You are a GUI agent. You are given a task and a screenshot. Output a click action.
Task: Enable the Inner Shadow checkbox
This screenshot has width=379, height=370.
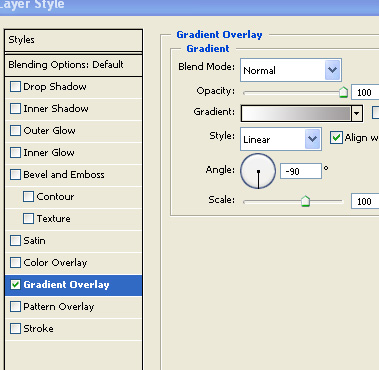[x=15, y=109]
